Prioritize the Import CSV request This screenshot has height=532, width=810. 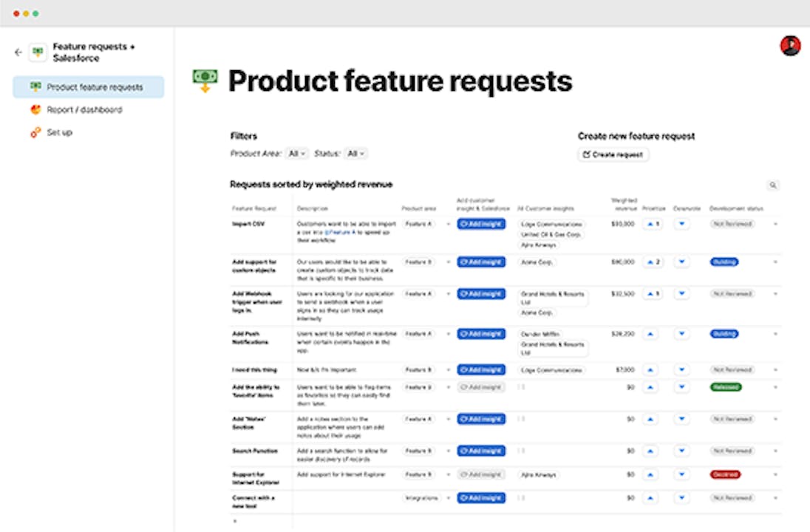tap(651, 224)
